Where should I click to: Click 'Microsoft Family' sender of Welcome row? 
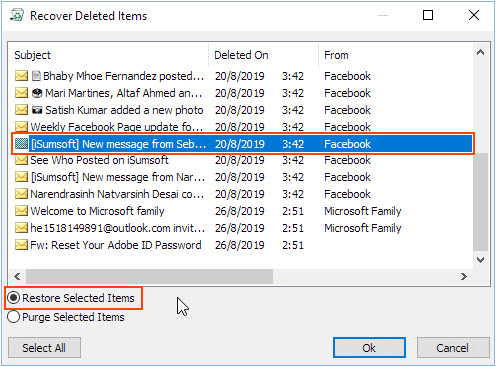tap(363, 211)
